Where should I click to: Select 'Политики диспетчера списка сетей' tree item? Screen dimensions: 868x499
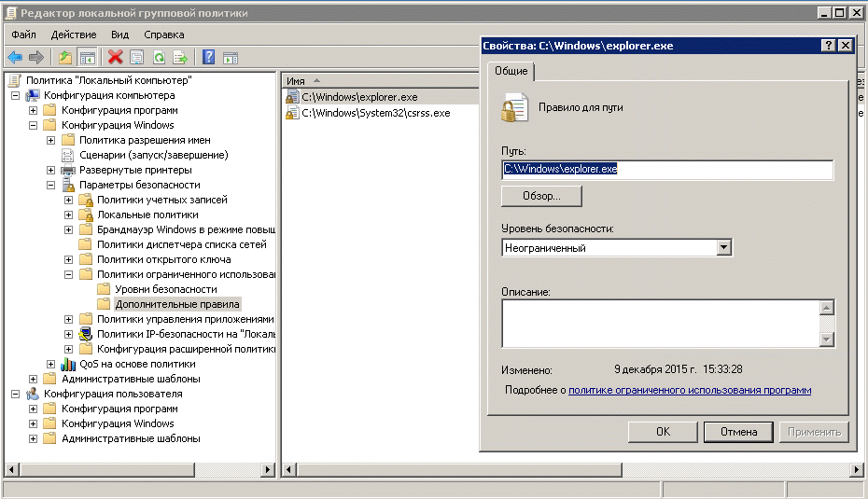[x=182, y=244]
